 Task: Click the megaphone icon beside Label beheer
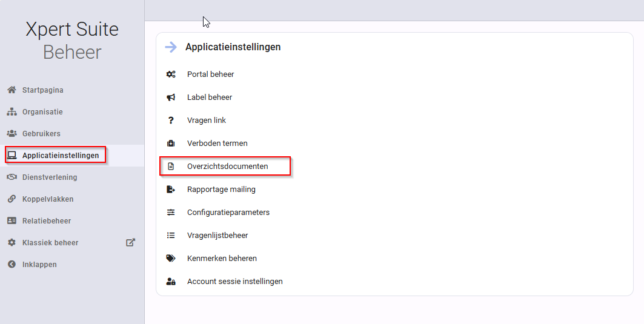[171, 98]
